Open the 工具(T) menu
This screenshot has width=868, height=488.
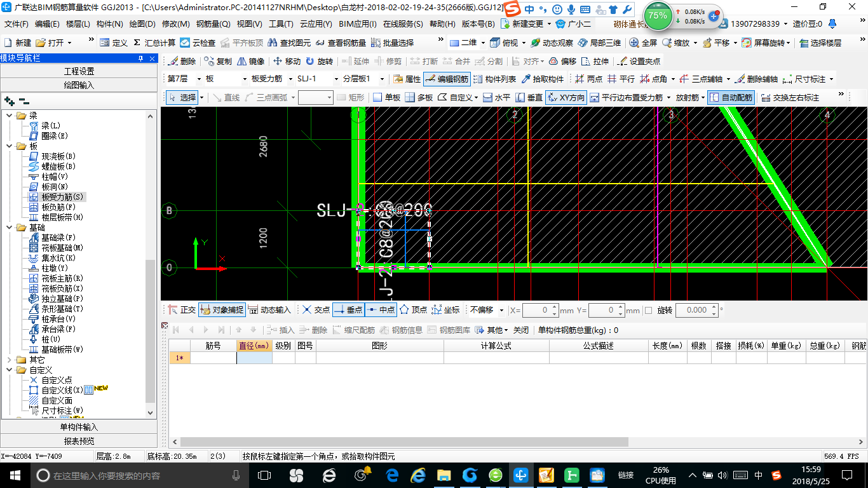281,24
